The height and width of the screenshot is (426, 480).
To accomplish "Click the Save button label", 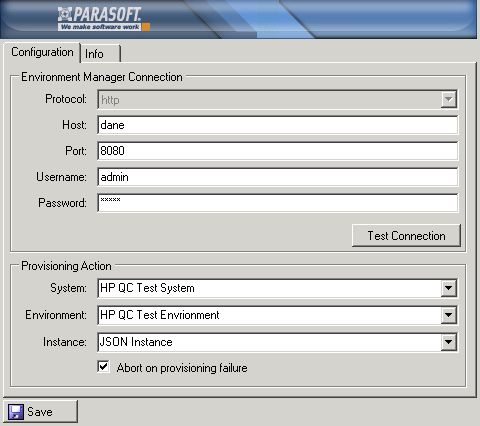I will click(40, 412).
